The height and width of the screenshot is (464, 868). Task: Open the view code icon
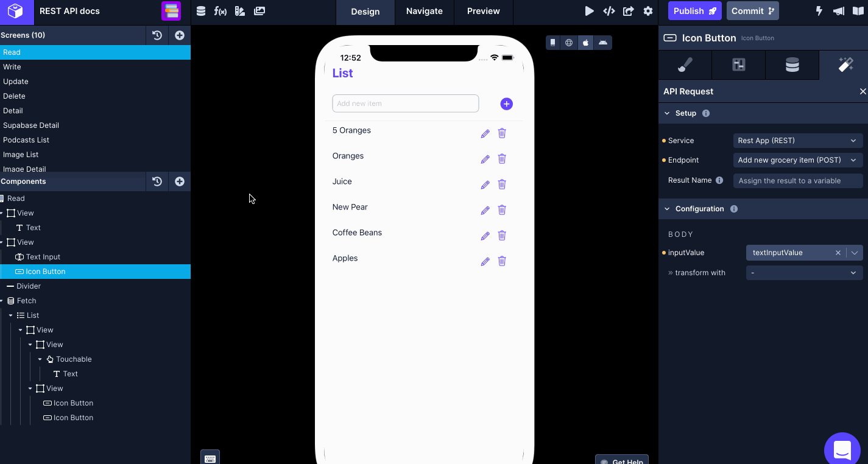(609, 11)
